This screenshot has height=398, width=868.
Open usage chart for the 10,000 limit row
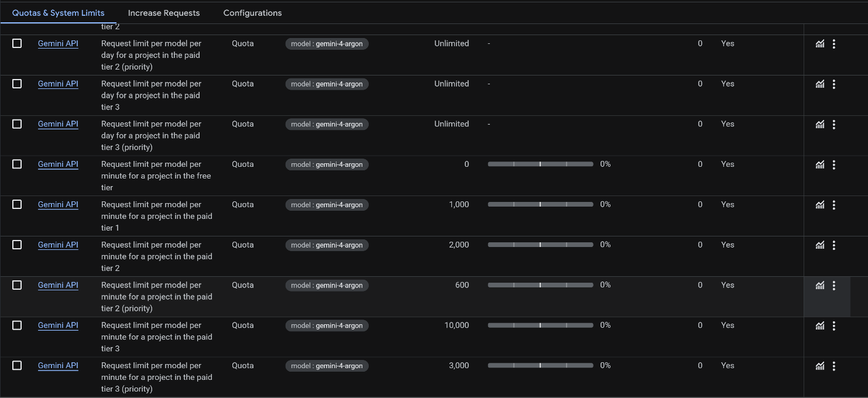click(820, 326)
